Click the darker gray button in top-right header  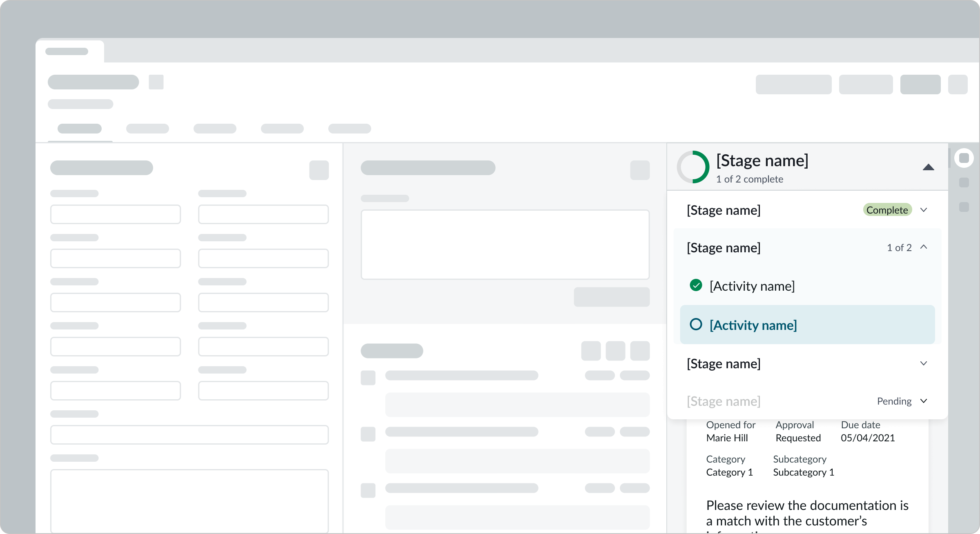[x=920, y=85]
